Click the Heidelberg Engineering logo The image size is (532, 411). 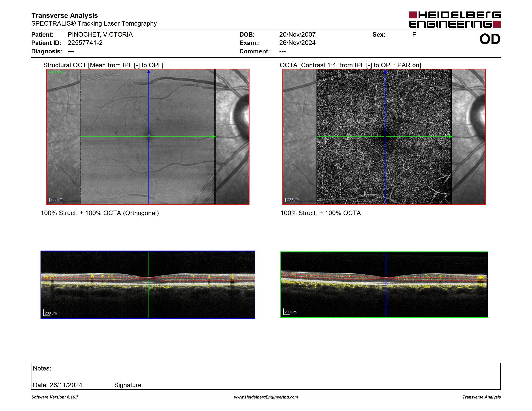(x=455, y=20)
